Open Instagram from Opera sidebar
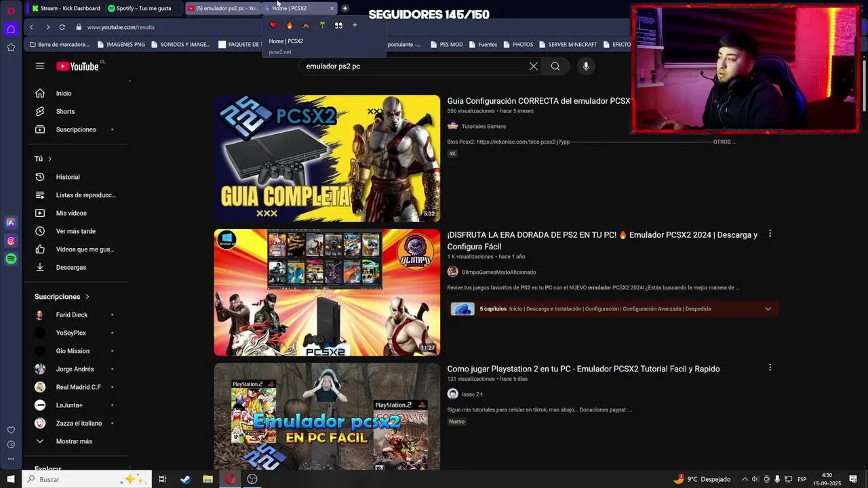 (x=11, y=241)
